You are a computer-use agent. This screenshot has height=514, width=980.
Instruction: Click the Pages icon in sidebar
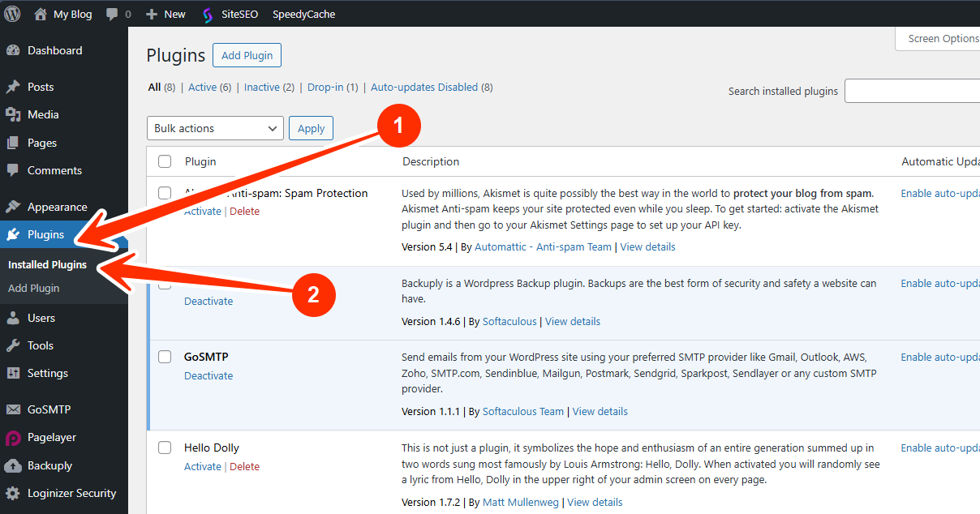(13, 143)
